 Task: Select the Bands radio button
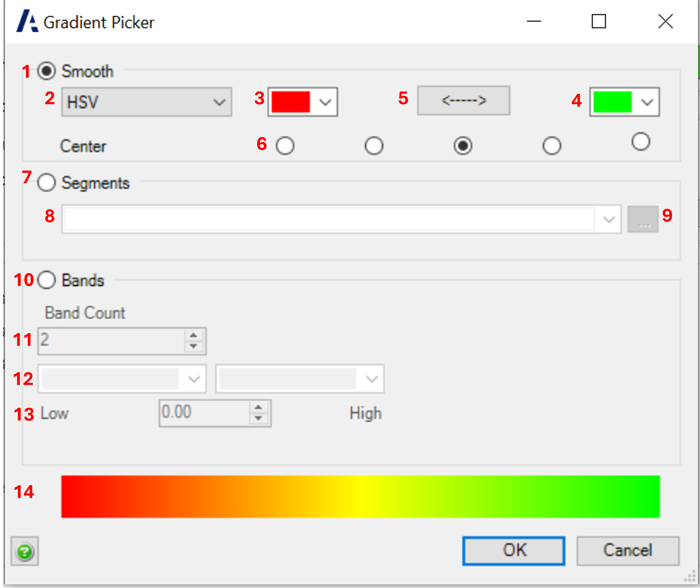tap(46, 280)
